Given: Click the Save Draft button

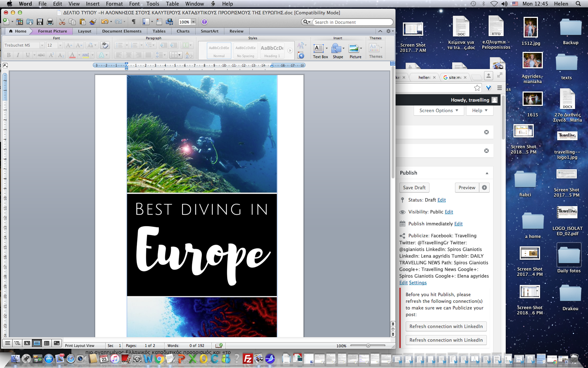Looking at the screenshot, I should tap(414, 188).
